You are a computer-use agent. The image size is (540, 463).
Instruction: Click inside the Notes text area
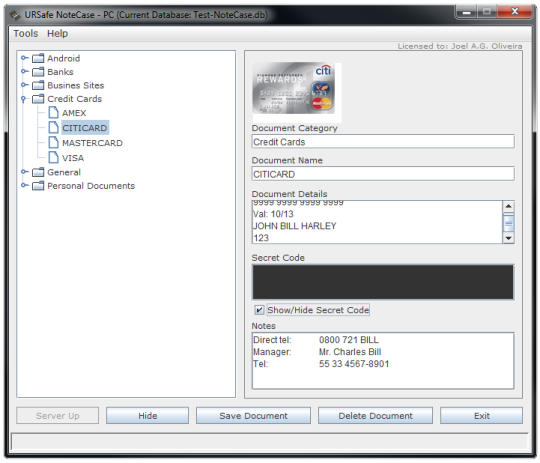(383, 361)
